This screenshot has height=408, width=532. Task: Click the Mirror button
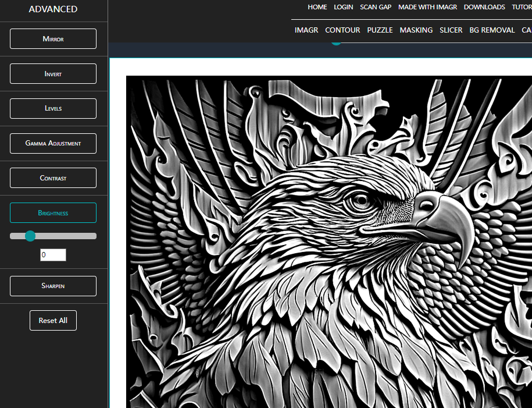pos(53,39)
